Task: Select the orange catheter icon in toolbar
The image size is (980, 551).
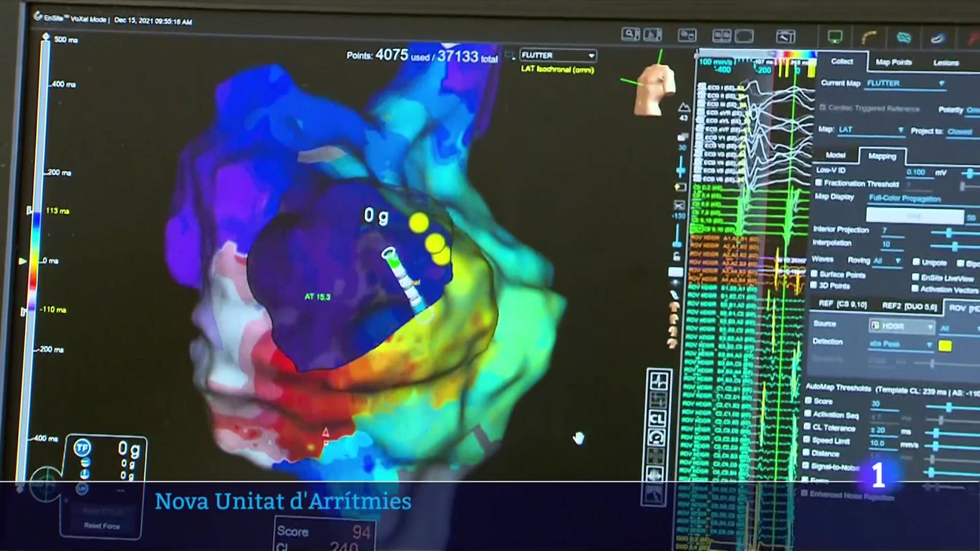Action: click(869, 38)
